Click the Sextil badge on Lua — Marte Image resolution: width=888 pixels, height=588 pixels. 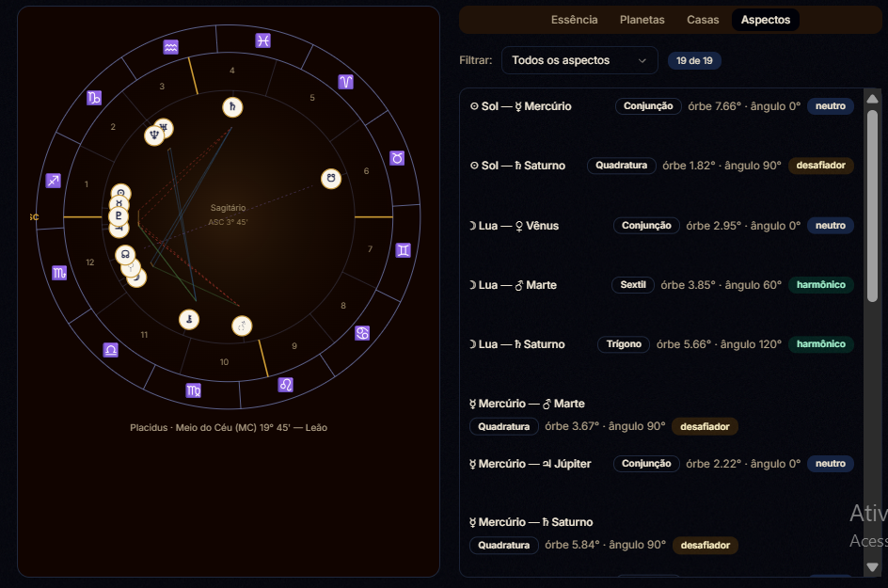(632, 285)
